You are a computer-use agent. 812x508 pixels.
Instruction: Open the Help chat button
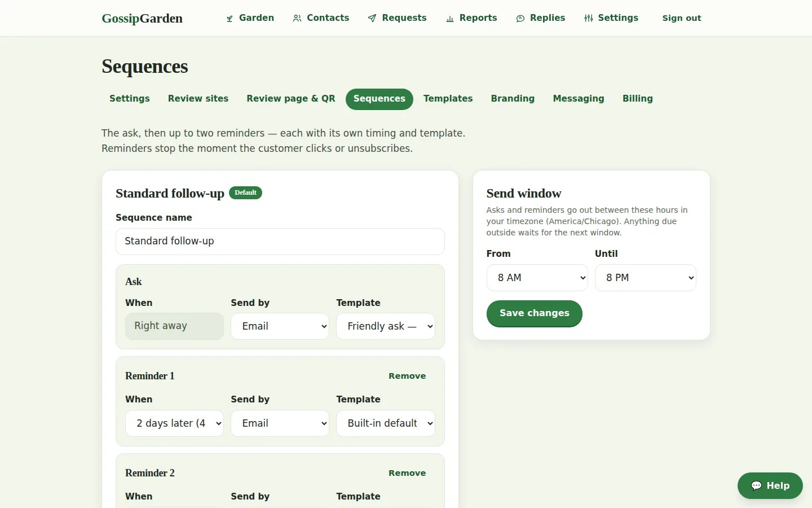tap(770, 486)
